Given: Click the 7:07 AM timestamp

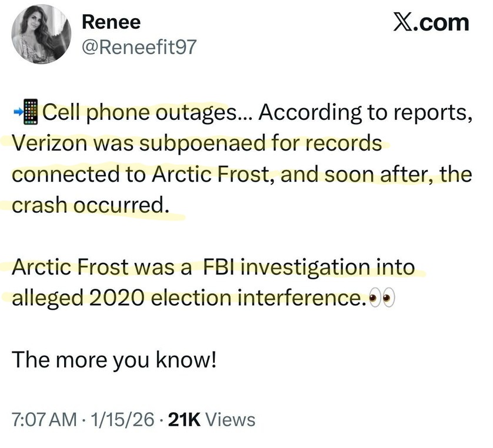Looking at the screenshot, I should coord(45,419).
